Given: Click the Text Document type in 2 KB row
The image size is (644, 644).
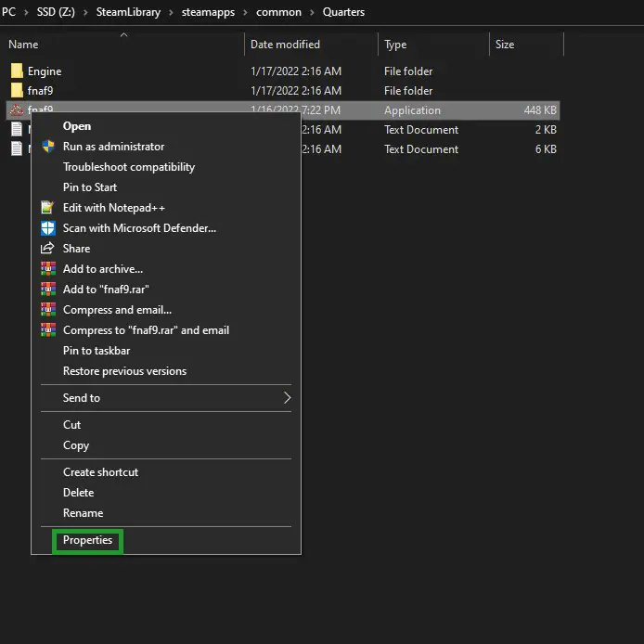Looking at the screenshot, I should point(421,130).
